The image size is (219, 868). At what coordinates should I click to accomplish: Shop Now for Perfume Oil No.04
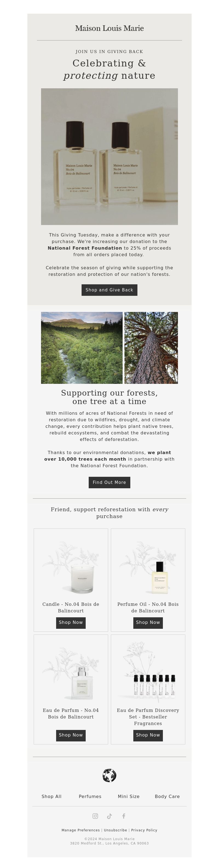pyautogui.click(x=148, y=622)
